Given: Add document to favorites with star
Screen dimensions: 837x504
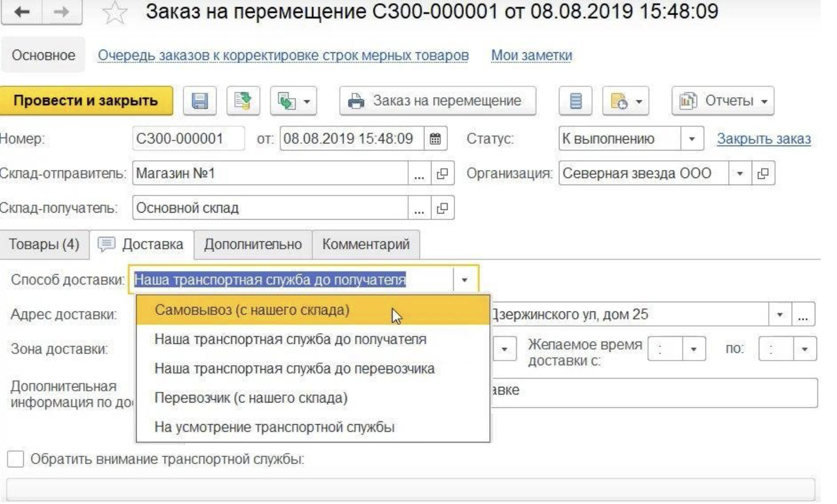Looking at the screenshot, I should point(114,13).
